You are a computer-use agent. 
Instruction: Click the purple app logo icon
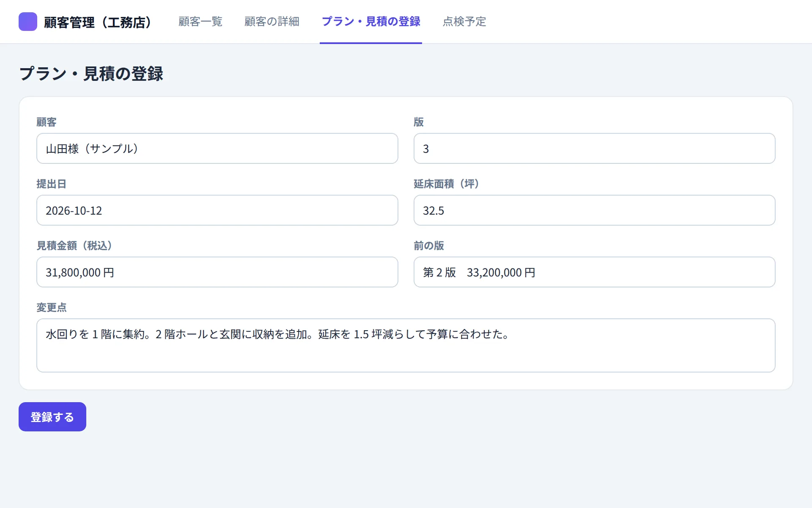pos(28,22)
